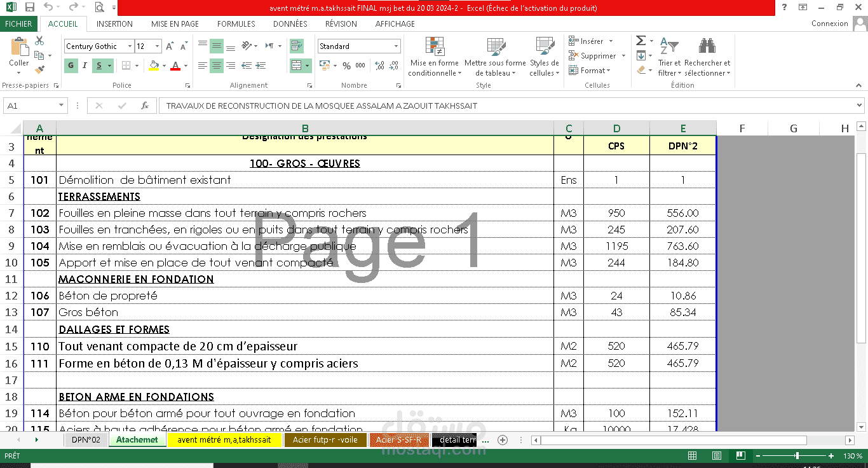Viewport: 868px width, 468px height.
Task: Toggle center horizontal alignment
Action: [x=217, y=65]
